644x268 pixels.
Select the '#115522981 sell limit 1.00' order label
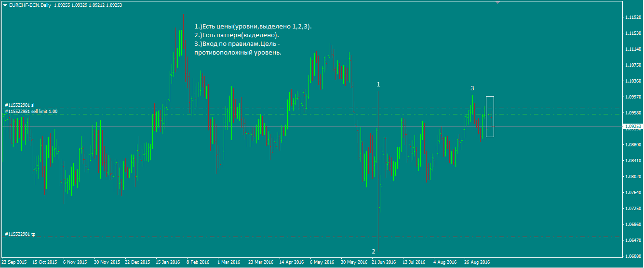pos(31,111)
